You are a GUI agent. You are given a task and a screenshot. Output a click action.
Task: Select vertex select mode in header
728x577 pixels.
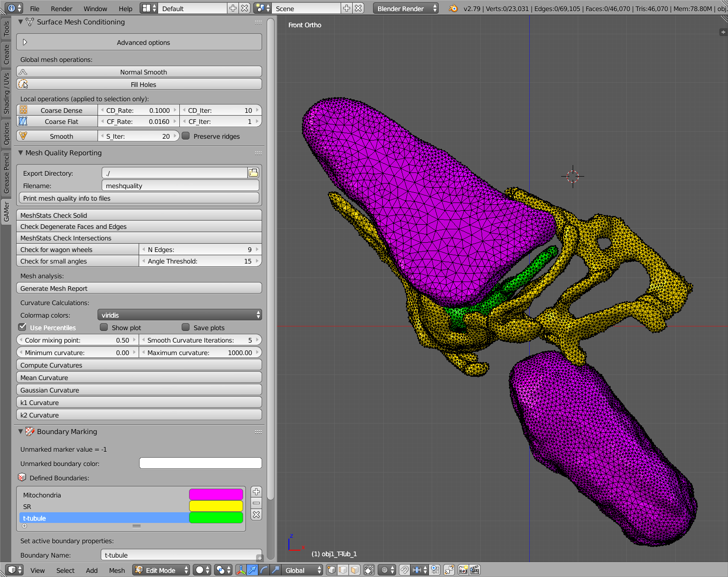tap(331, 570)
